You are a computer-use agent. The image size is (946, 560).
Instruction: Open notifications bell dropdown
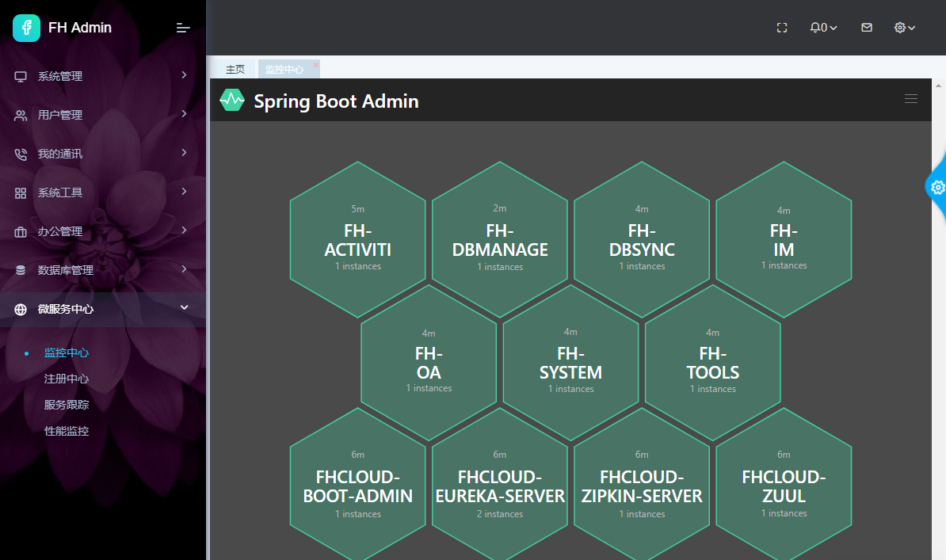pyautogui.click(x=823, y=28)
